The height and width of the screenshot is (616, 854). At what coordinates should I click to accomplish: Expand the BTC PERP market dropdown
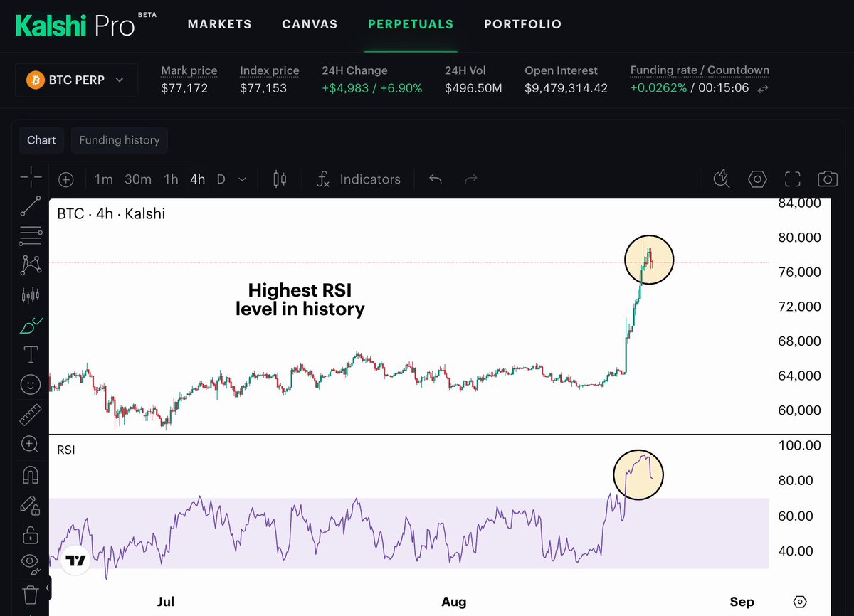(x=76, y=80)
